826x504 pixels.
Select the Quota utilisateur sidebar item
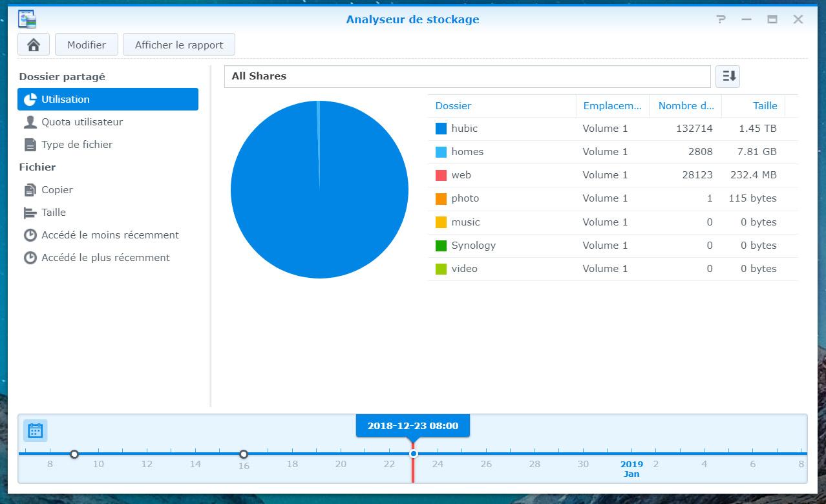[x=82, y=122]
